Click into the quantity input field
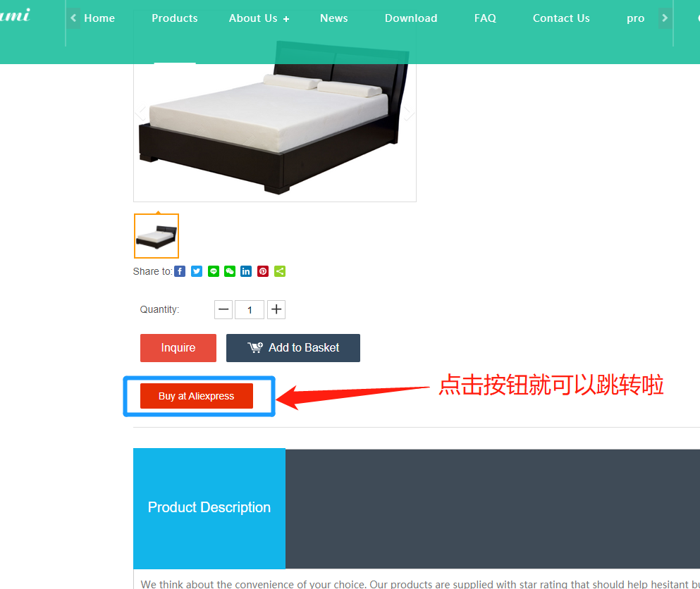The image size is (700, 589). tap(250, 310)
